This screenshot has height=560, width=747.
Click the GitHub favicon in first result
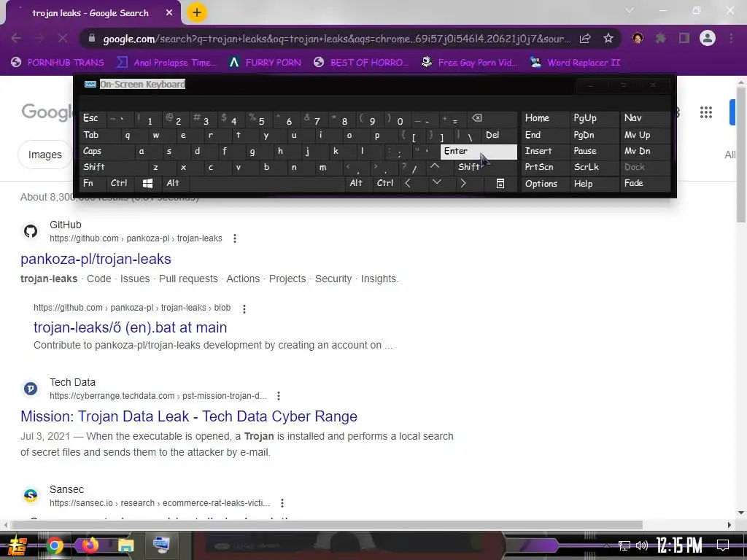31,231
